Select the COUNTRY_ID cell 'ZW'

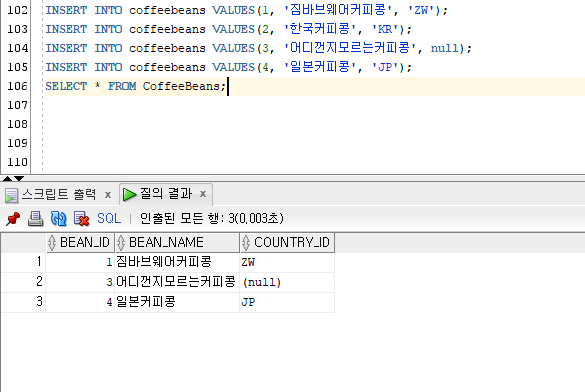point(287,262)
